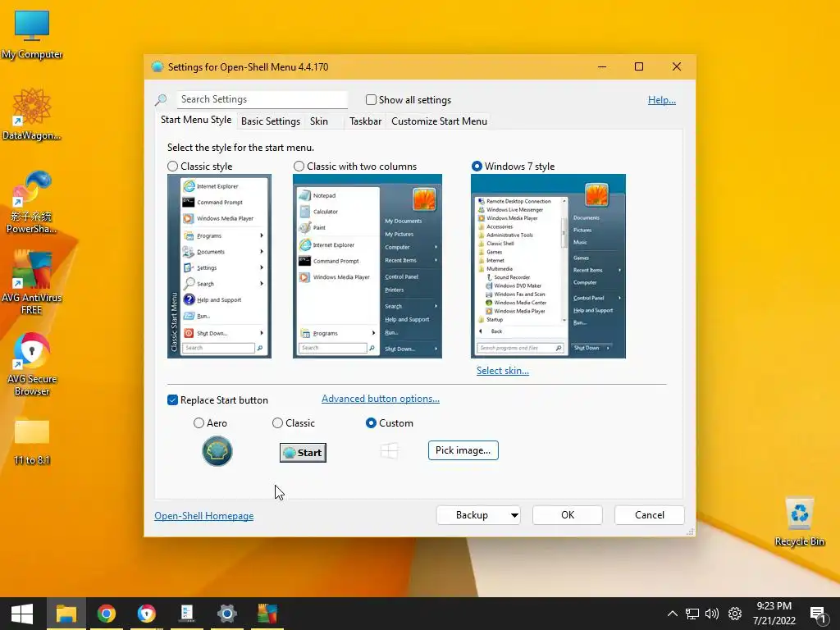
Task: Go to Customize Start Menu tab
Action: click(440, 121)
